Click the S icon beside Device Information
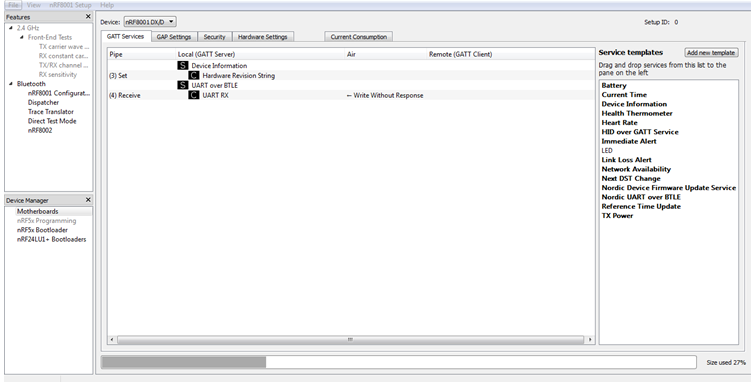This screenshot has height=382, width=752. click(x=182, y=66)
